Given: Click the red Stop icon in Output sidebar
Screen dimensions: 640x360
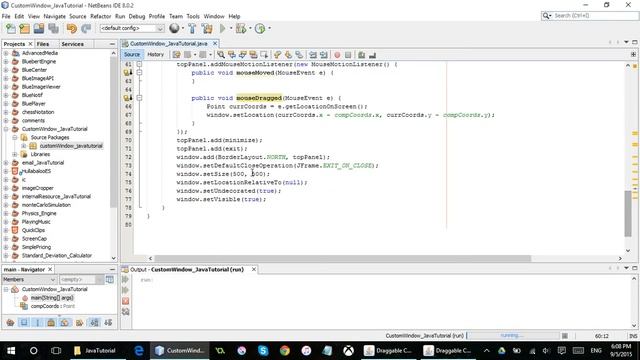Looking at the screenshot, I should 125,301.
